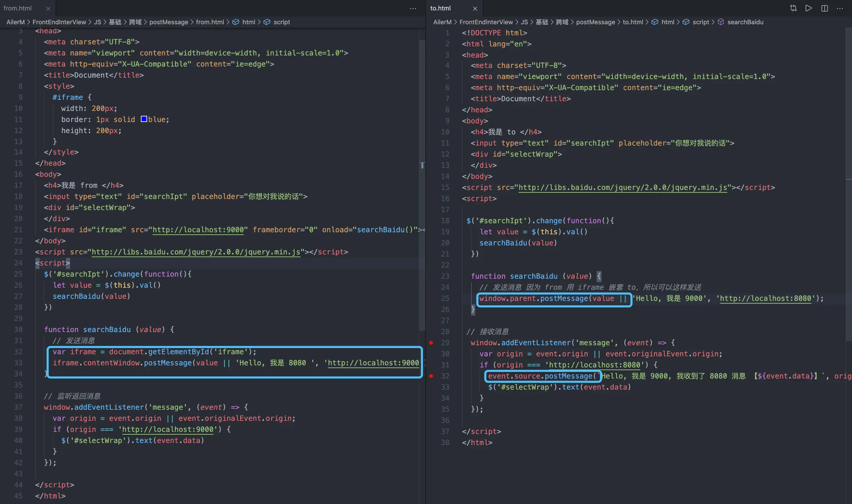Switch to the to.html tab
The image size is (852, 504).
441,8
